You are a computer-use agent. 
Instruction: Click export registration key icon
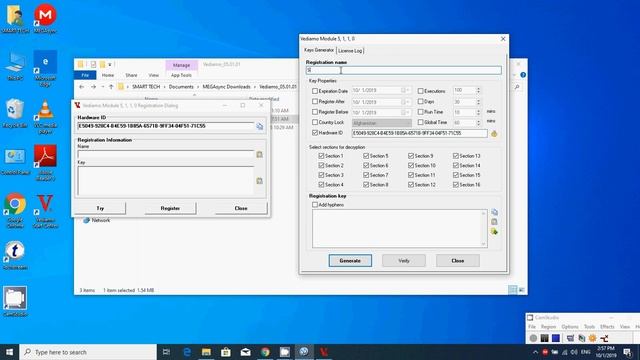point(494,232)
